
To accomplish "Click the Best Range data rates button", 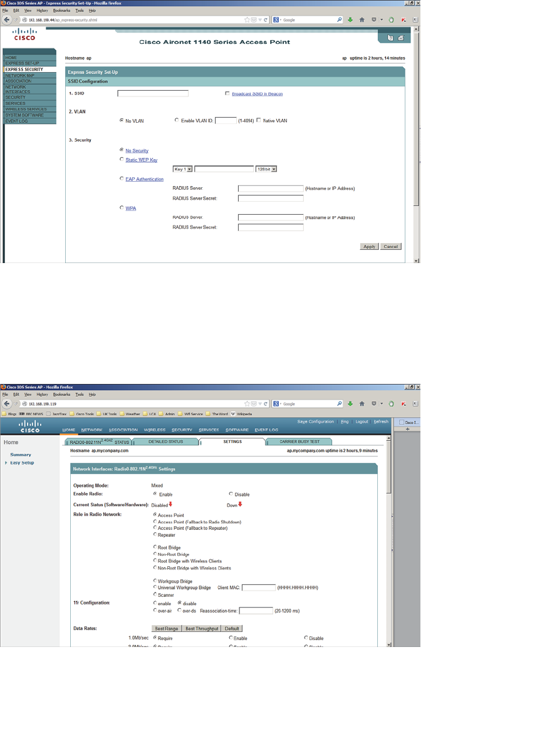I will coord(167,628).
